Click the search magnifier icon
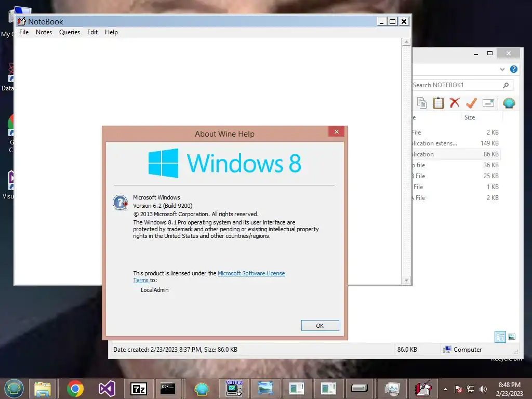 pos(506,85)
